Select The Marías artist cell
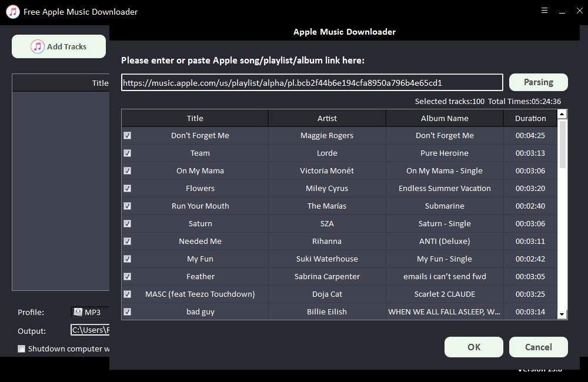Image resolution: width=588 pixels, height=382 pixels. (327, 206)
